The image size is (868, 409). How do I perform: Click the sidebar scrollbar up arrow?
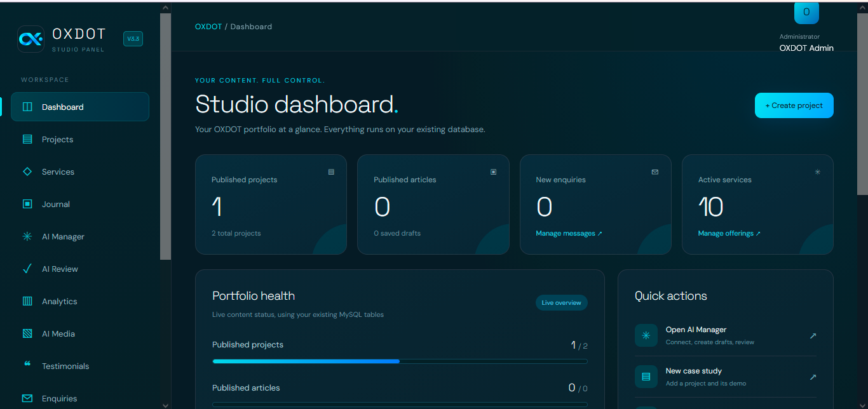pos(165,7)
